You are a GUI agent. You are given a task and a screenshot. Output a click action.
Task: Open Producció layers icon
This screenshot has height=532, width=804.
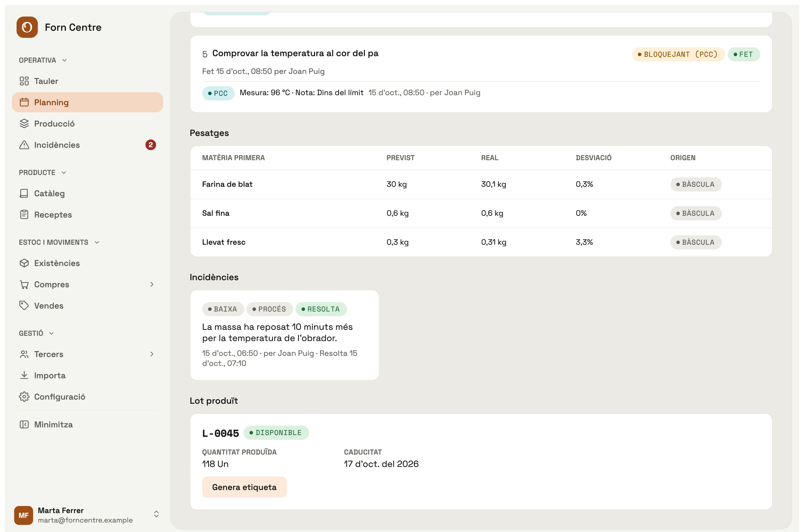pyautogui.click(x=24, y=124)
